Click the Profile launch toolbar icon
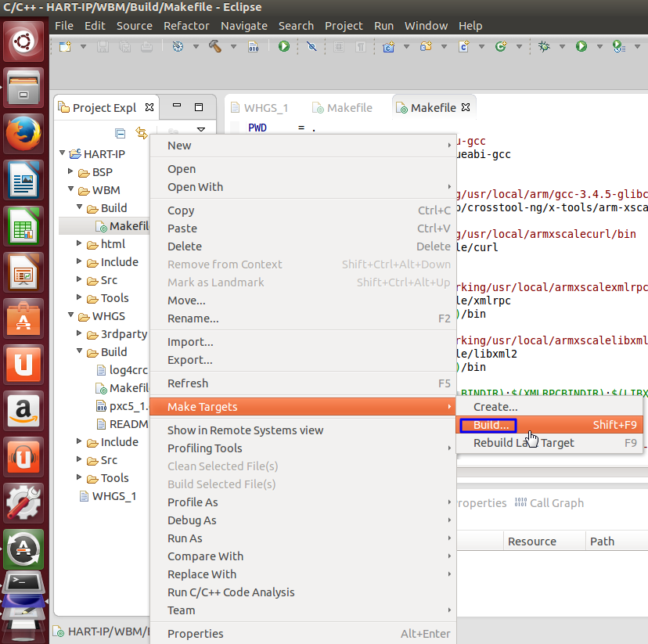The width and height of the screenshot is (648, 644). click(619, 46)
